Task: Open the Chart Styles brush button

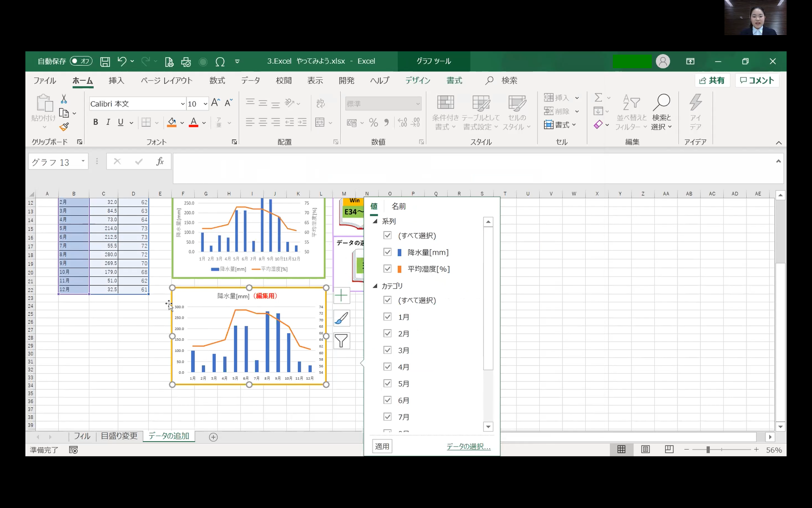Action: (x=341, y=318)
